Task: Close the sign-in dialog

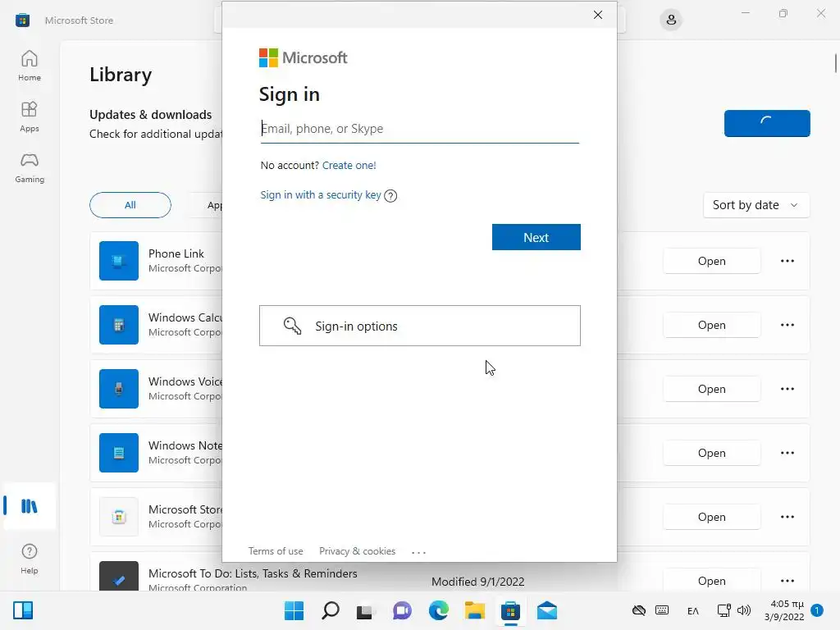Action: (x=598, y=15)
